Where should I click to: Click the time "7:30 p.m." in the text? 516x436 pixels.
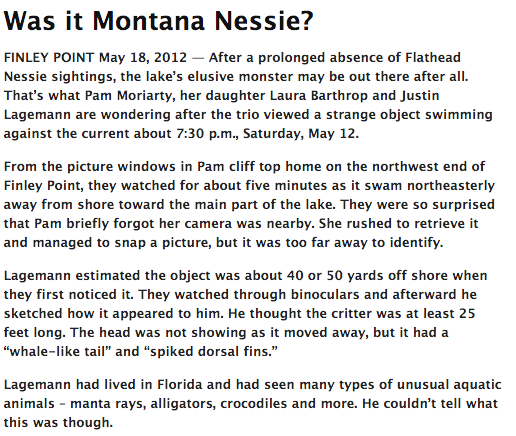(207, 134)
